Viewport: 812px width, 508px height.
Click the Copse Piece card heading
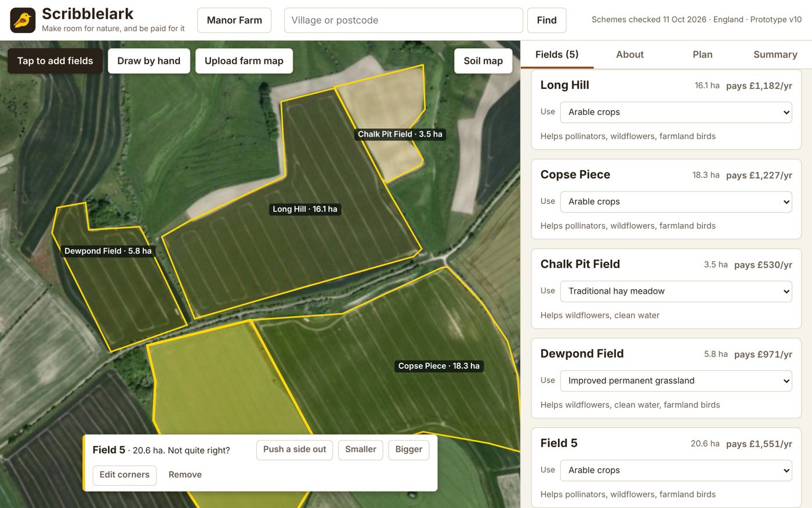[x=575, y=175]
